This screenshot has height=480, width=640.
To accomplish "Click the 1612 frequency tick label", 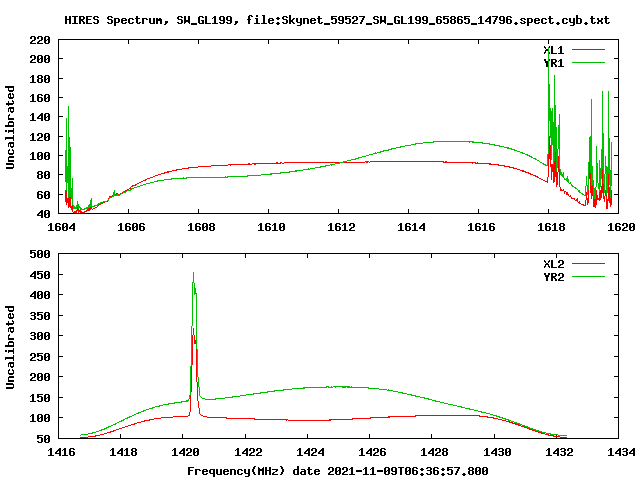I will pyautogui.click(x=341, y=227).
